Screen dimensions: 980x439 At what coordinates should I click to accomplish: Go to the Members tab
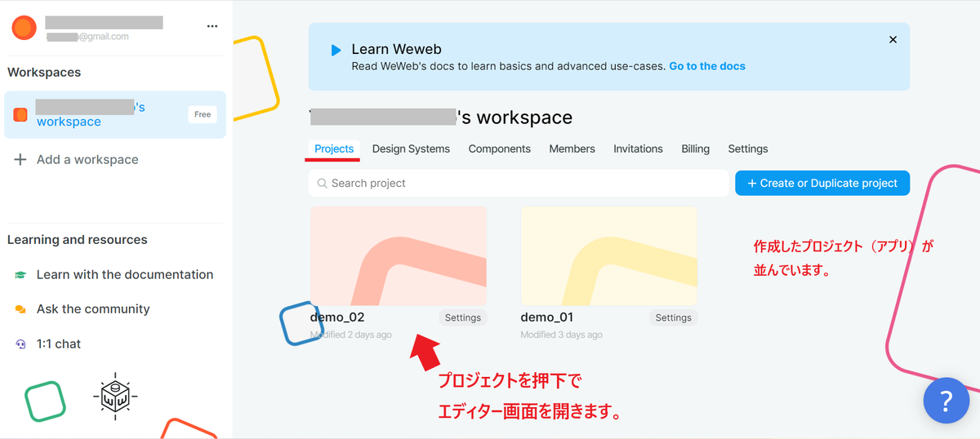pyautogui.click(x=572, y=149)
